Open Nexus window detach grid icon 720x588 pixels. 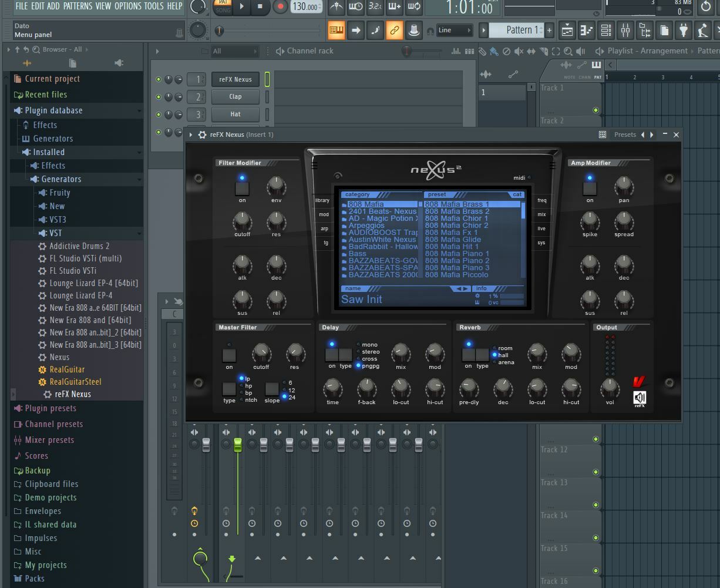(x=603, y=135)
